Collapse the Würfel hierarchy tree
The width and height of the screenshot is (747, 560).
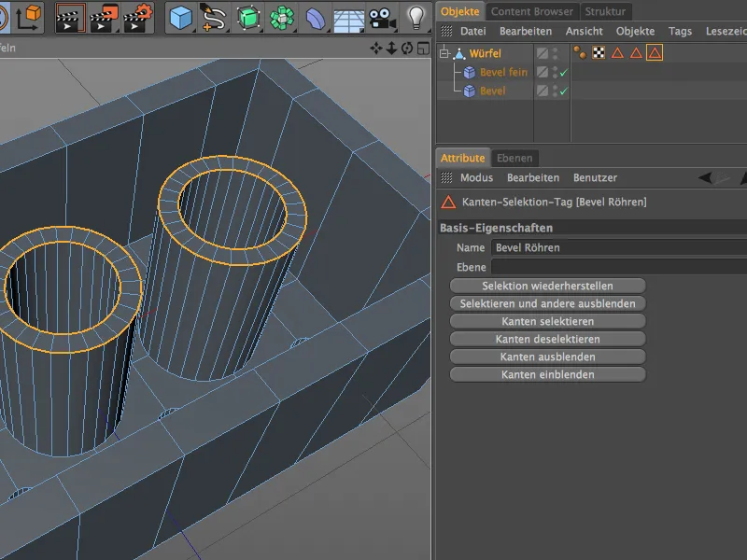coord(444,53)
